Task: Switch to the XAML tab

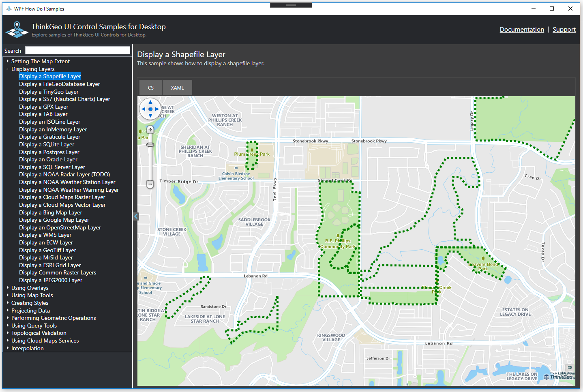Action: point(177,88)
